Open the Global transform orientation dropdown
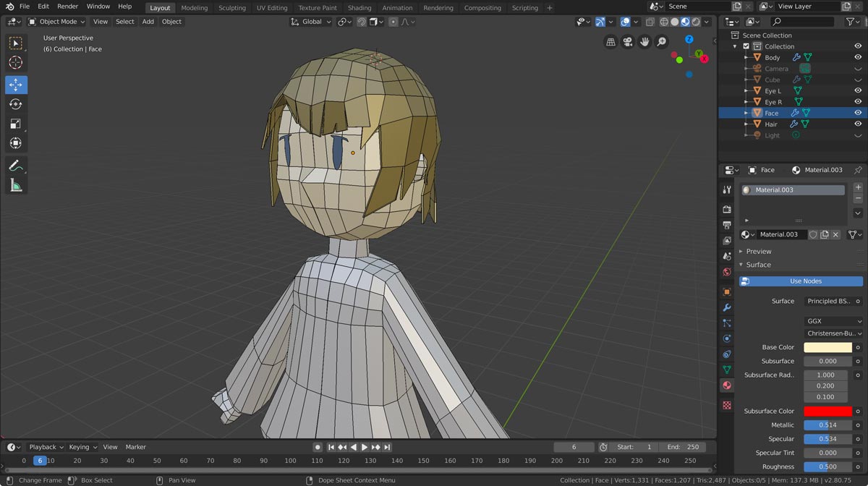This screenshot has height=486, width=868. click(311, 22)
